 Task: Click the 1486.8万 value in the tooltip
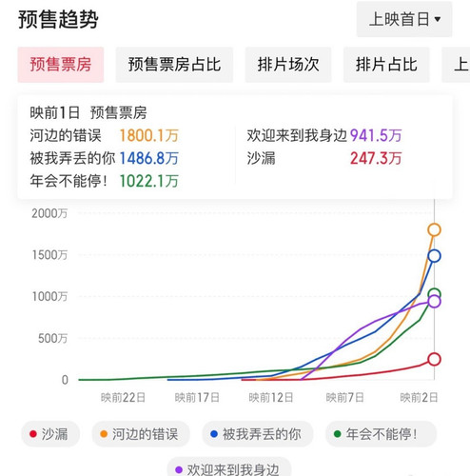pos(148,158)
